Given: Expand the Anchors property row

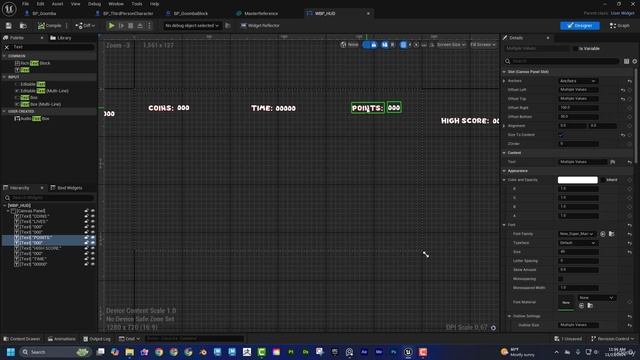Looking at the screenshot, I should (504, 81).
